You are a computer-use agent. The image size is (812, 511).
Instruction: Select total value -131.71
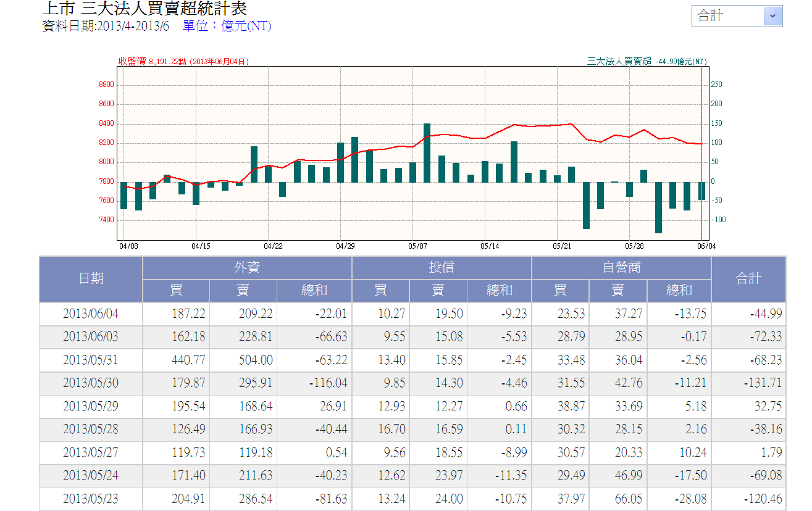click(763, 383)
